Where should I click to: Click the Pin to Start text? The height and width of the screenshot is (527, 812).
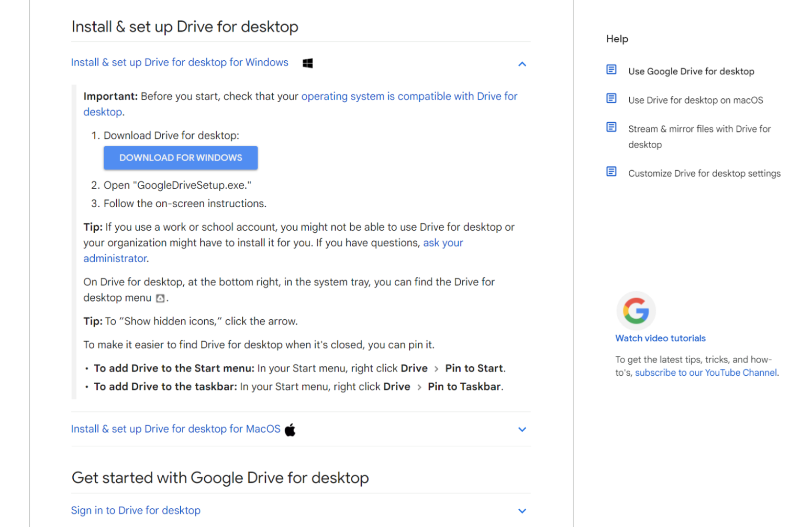(x=474, y=368)
